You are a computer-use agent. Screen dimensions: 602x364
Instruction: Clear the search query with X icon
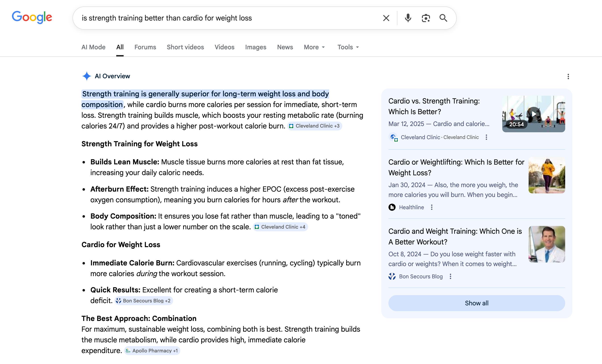(x=386, y=18)
